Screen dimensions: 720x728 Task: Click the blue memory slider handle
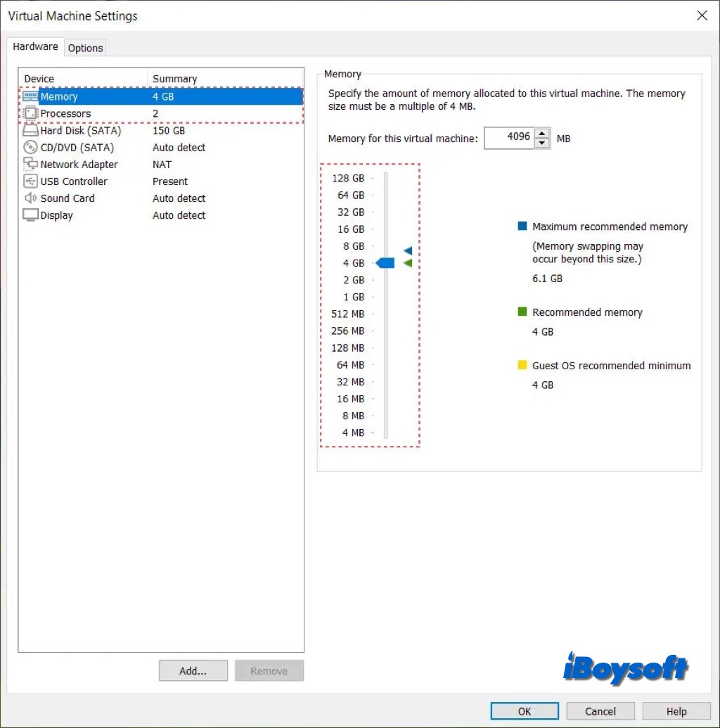[x=385, y=263]
